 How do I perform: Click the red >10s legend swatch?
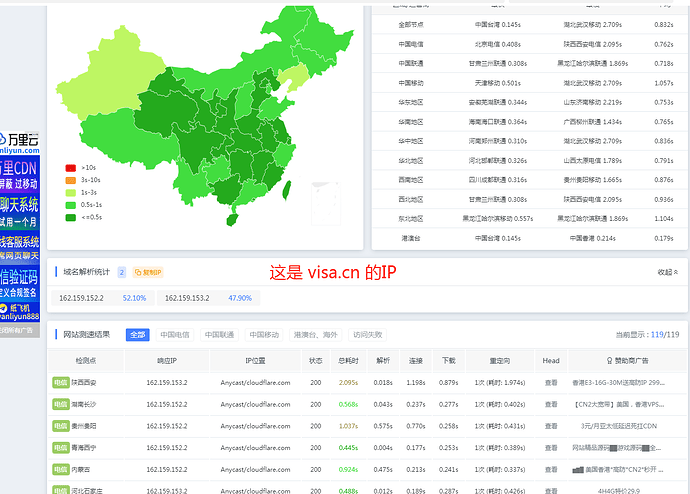[70, 167]
